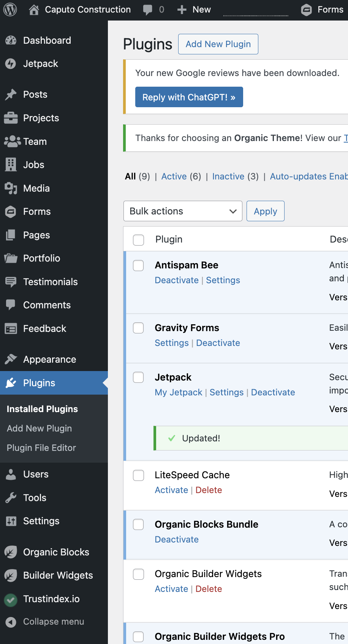Check the Organic Blocks Bundle checkbox
The height and width of the screenshot is (644, 348).
138,525
